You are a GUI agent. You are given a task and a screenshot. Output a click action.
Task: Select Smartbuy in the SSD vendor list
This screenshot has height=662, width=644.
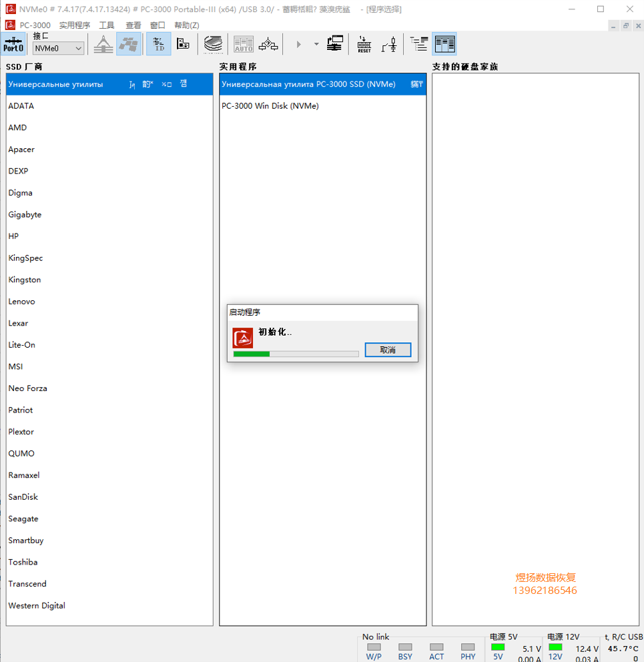(110, 541)
